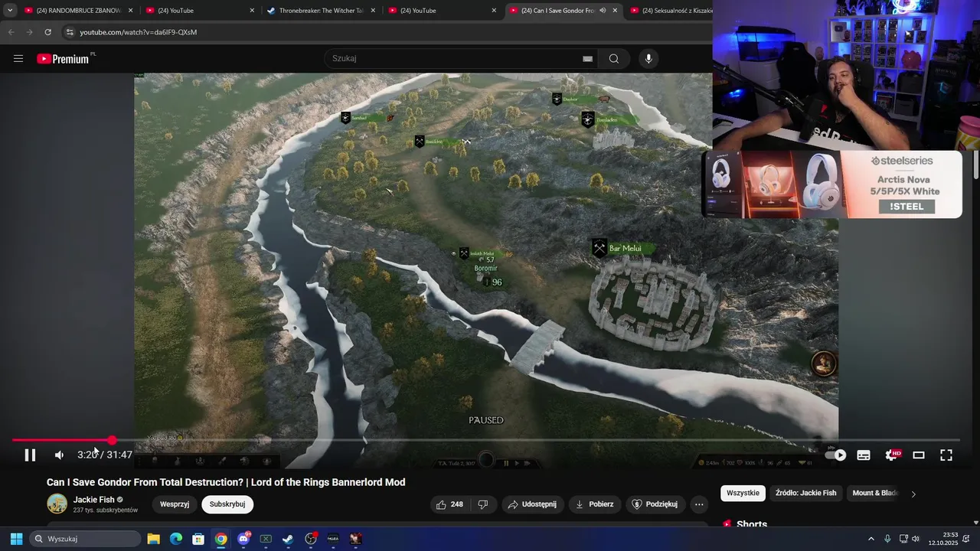The image size is (980, 551).
Task: Switch to Thronebreaker: The Witcher tab
Action: tap(322, 11)
